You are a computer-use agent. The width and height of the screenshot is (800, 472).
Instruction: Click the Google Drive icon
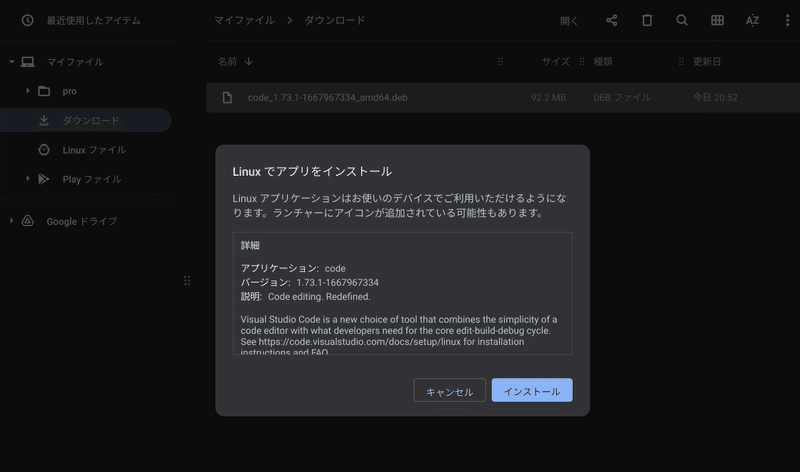[x=28, y=221]
